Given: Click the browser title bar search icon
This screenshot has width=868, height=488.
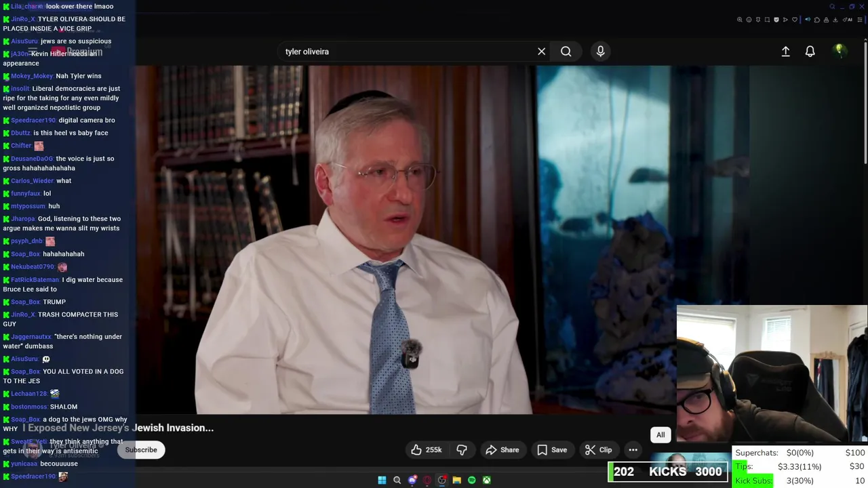Looking at the screenshot, I should click(x=832, y=7).
